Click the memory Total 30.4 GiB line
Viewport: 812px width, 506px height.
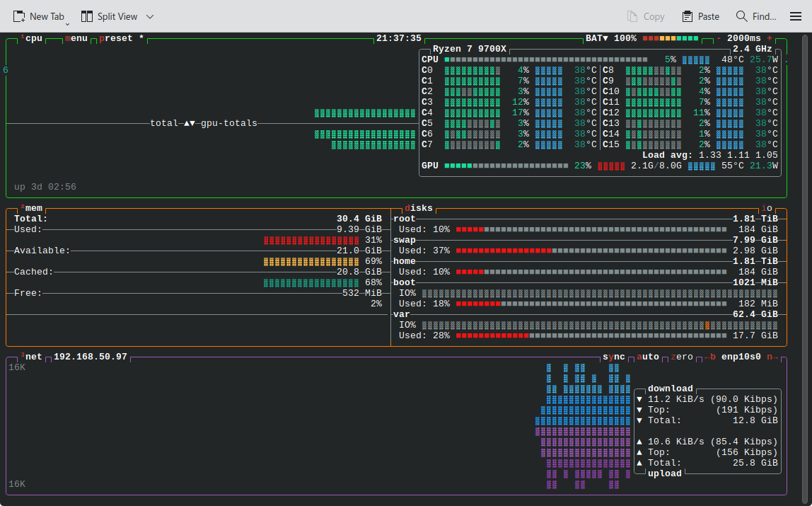[198, 219]
